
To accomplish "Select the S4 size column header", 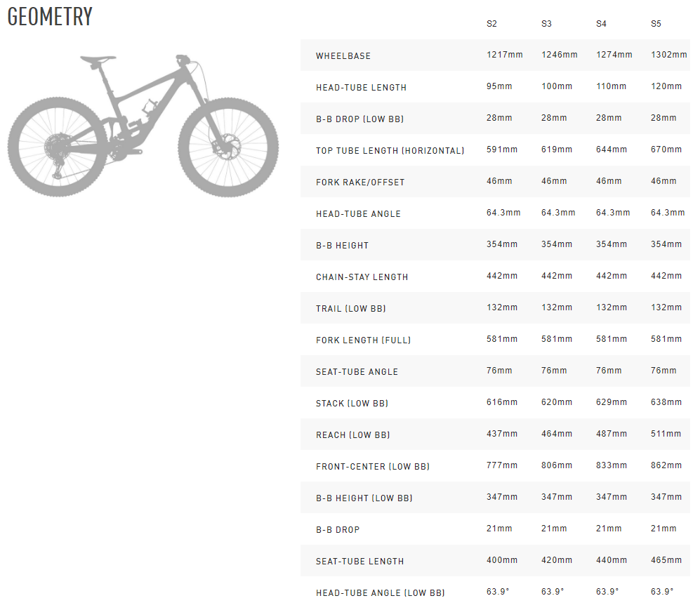I will 601,24.
